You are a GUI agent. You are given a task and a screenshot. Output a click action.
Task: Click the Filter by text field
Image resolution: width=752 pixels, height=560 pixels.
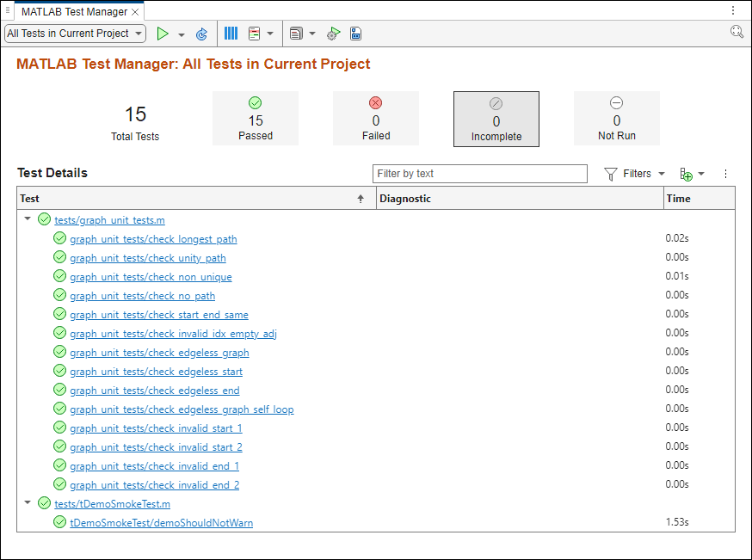point(479,174)
